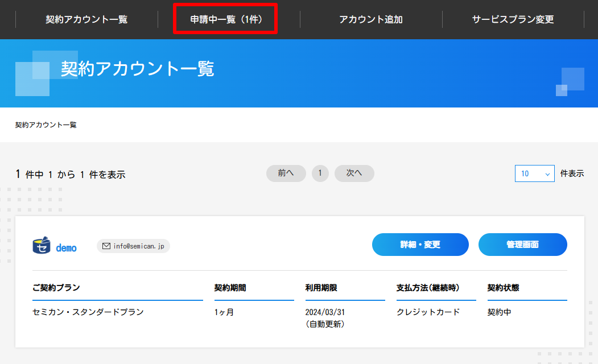Open the 管理画面 button

pos(522,245)
